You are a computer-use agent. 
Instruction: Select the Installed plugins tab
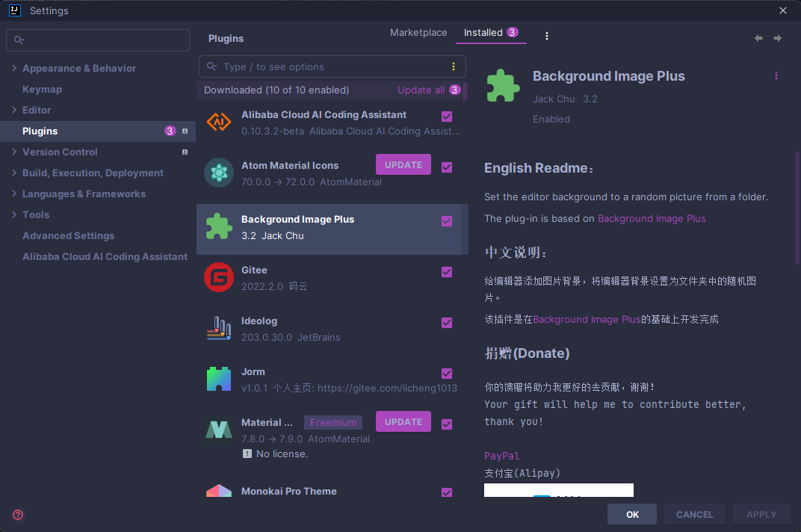pyautogui.click(x=483, y=33)
